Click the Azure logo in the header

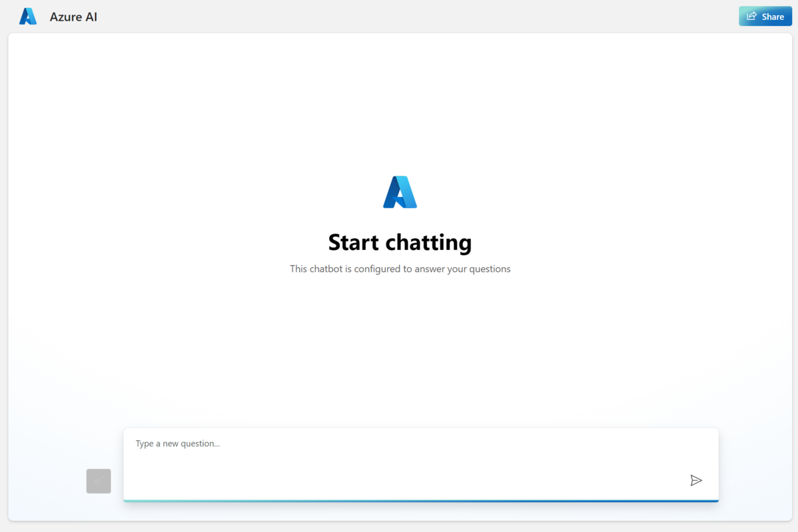28,17
